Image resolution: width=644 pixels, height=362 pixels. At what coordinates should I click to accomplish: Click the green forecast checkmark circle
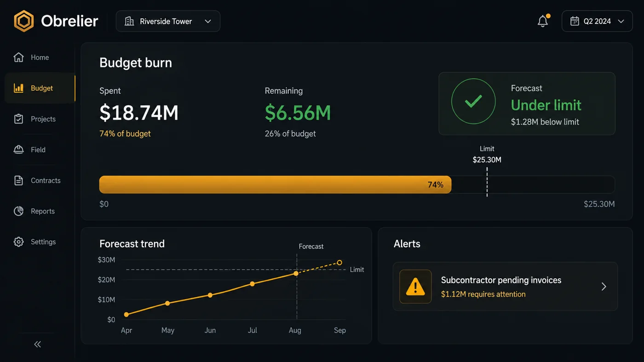[473, 101]
